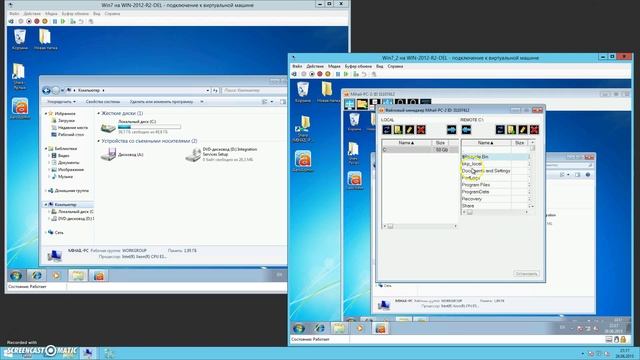
Task: Open Действие menu in Win7_2 window
Action: point(315,66)
